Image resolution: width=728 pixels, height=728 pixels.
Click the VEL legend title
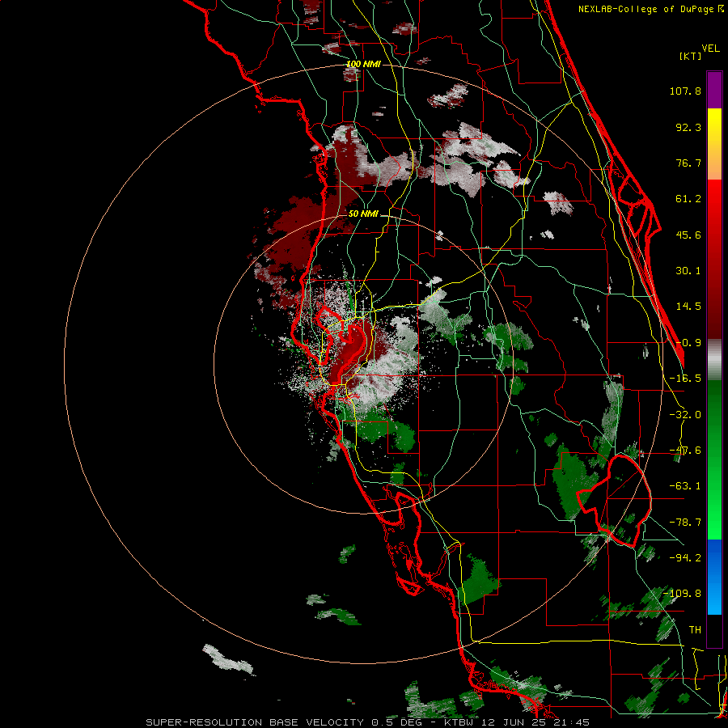pyautogui.click(x=710, y=49)
